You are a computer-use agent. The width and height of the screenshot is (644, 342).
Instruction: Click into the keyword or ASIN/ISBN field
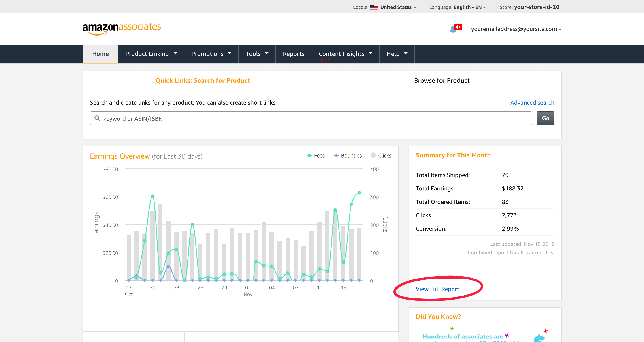click(x=311, y=118)
